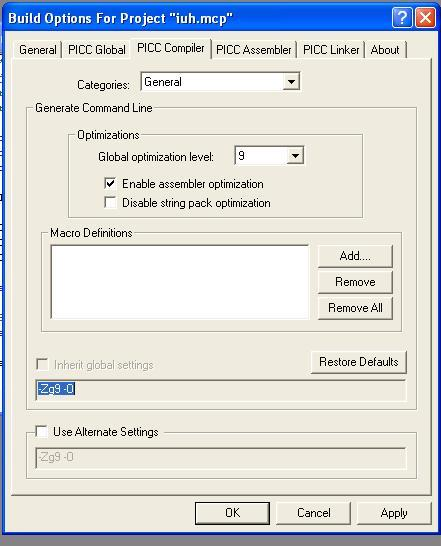Select the PICC Compiler tab
This screenshot has height=546, width=441.
point(171,48)
